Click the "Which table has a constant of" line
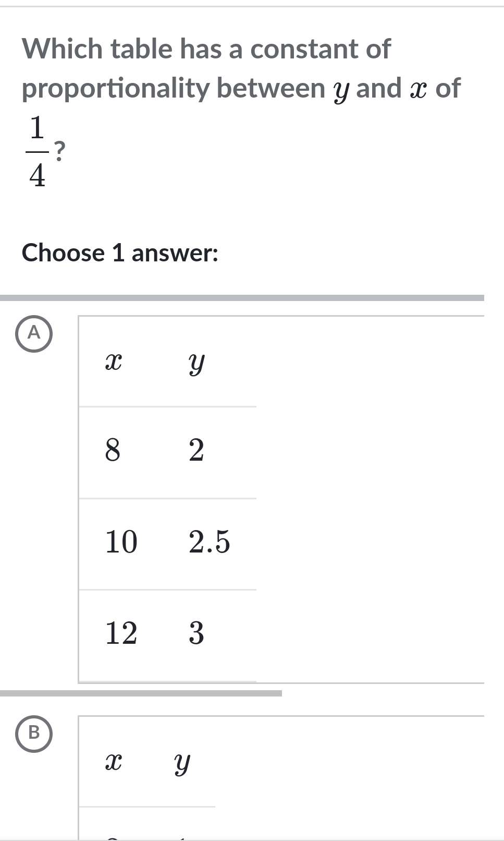The image size is (504, 841). (206, 49)
